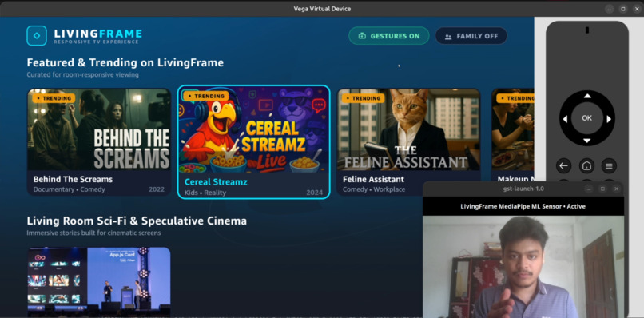The image size is (644, 318).
Task: Click the Trending badge on Cereal Streamz
Action: [206, 96]
